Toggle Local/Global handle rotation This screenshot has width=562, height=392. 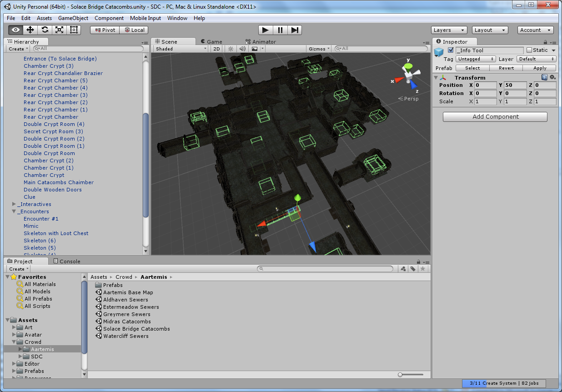coord(134,30)
